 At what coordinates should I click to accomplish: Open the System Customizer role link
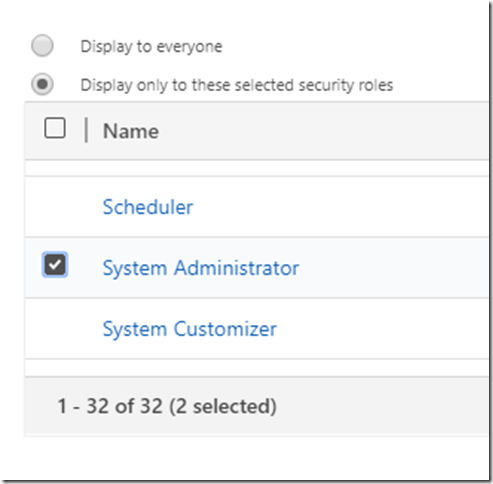click(190, 329)
